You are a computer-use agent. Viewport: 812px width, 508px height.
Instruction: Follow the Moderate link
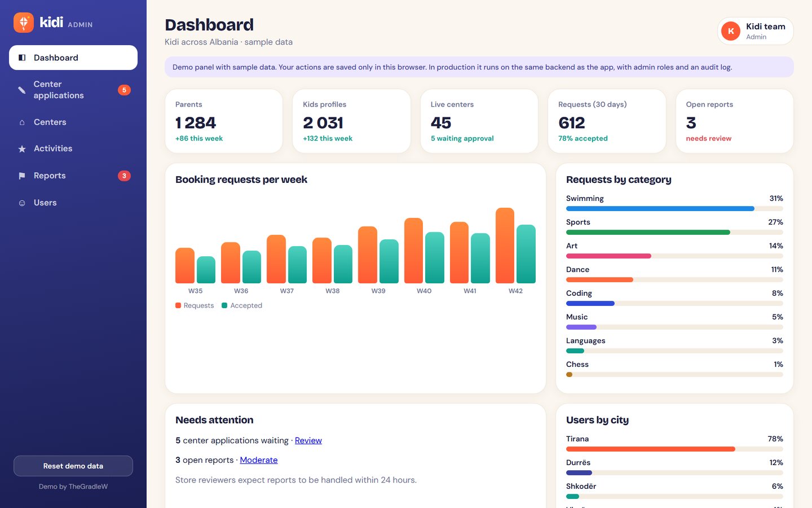[x=259, y=460]
